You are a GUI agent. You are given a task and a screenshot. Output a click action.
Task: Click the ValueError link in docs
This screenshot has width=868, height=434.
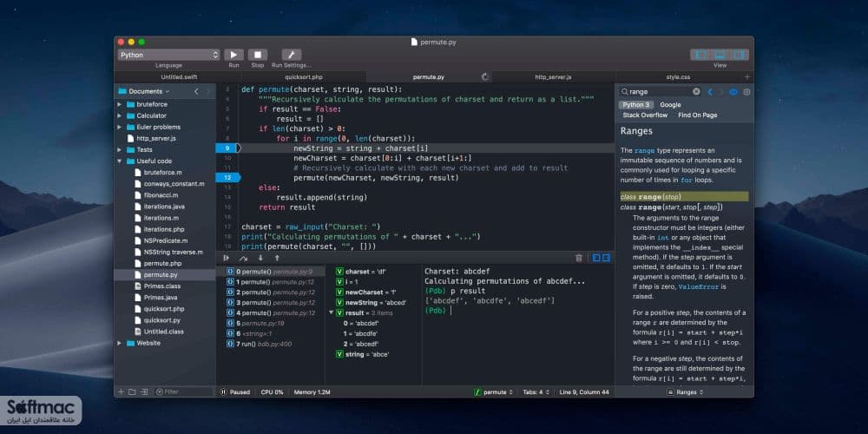coord(698,286)
